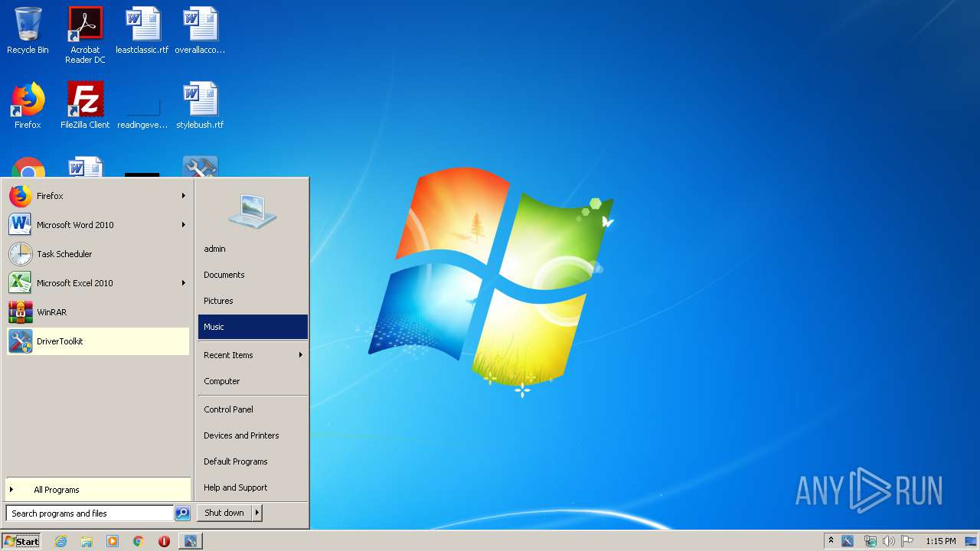
Task: Focus the Search programs and files box
Action: point(90,514)
